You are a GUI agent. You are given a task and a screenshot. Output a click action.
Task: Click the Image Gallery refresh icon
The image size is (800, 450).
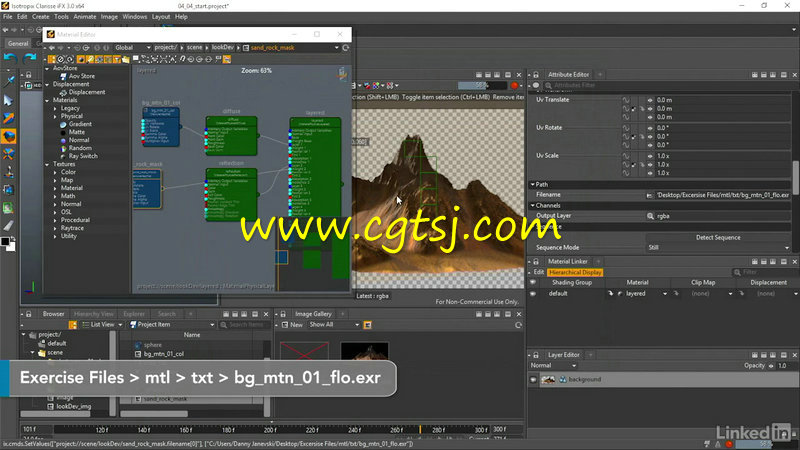518,324
